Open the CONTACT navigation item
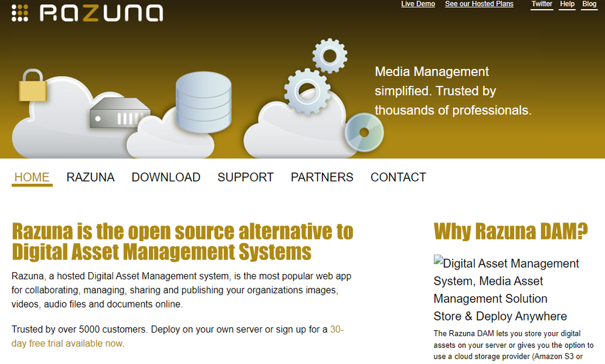605x364 pixels. [x=398, y=177]
